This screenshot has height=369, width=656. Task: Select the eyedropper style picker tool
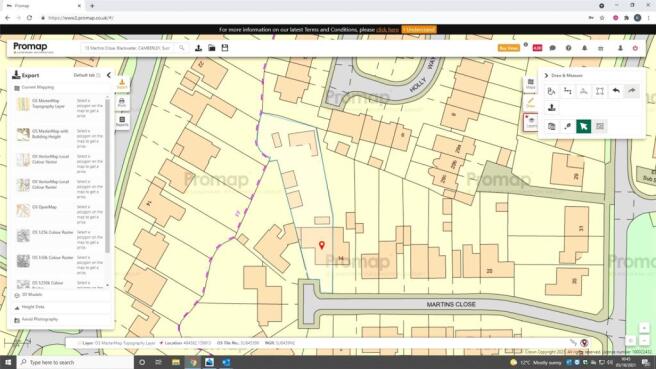[x=568, y=126]
